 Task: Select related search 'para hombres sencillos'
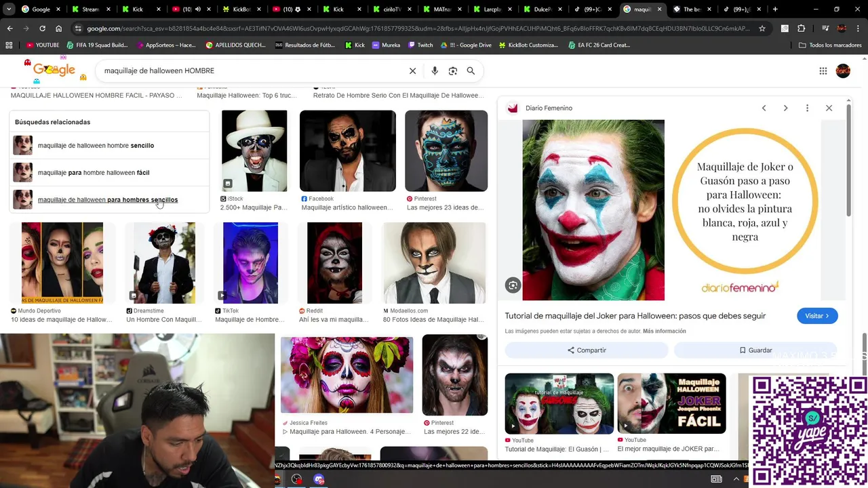pyautogui.click(x=109, y=199)
